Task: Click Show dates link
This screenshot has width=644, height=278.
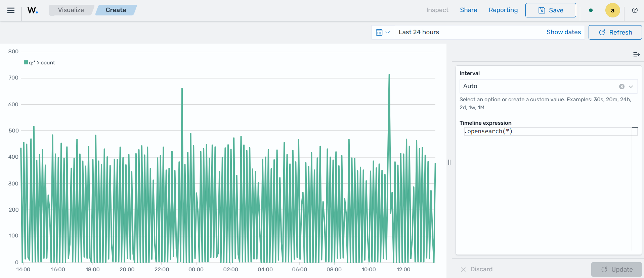Action: click(x=563, y=32)
